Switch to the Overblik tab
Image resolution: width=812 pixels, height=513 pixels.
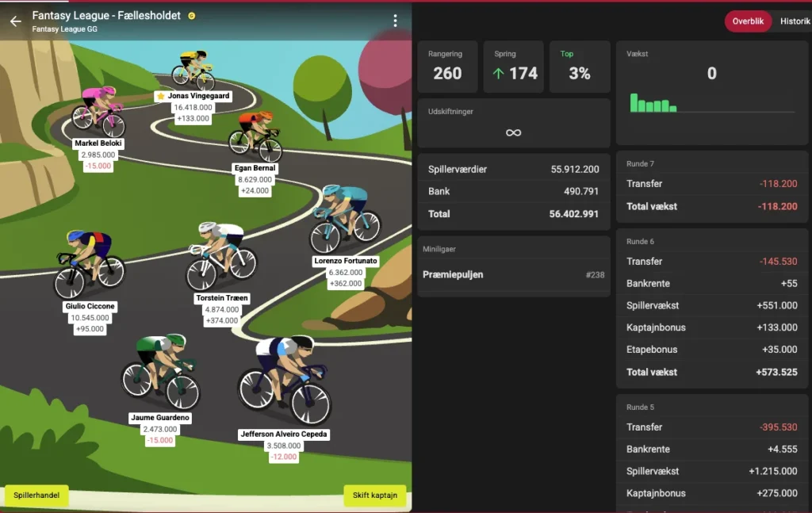click(748, 21)
